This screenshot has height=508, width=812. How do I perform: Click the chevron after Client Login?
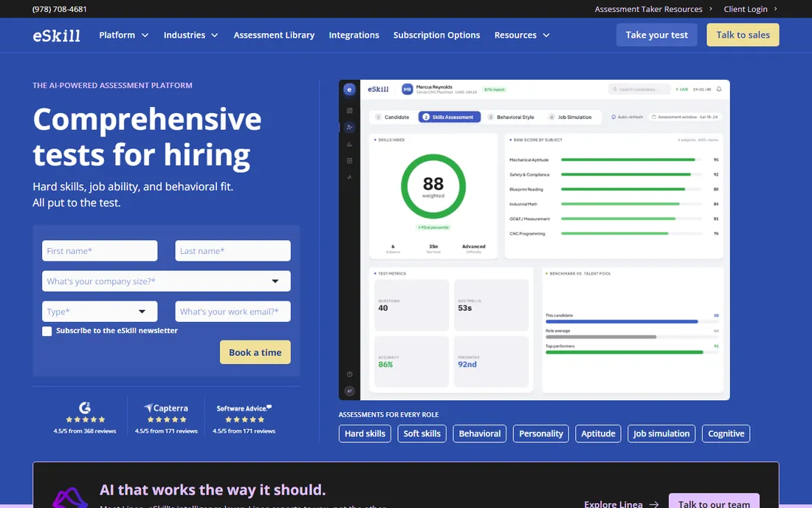[x=775, y=9]
